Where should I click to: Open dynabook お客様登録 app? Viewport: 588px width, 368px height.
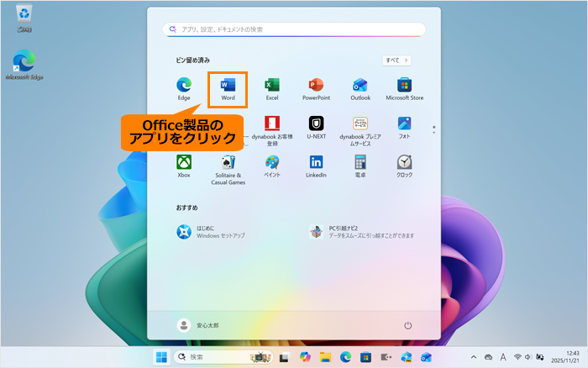pyautogui.click(x=272, y=131)
